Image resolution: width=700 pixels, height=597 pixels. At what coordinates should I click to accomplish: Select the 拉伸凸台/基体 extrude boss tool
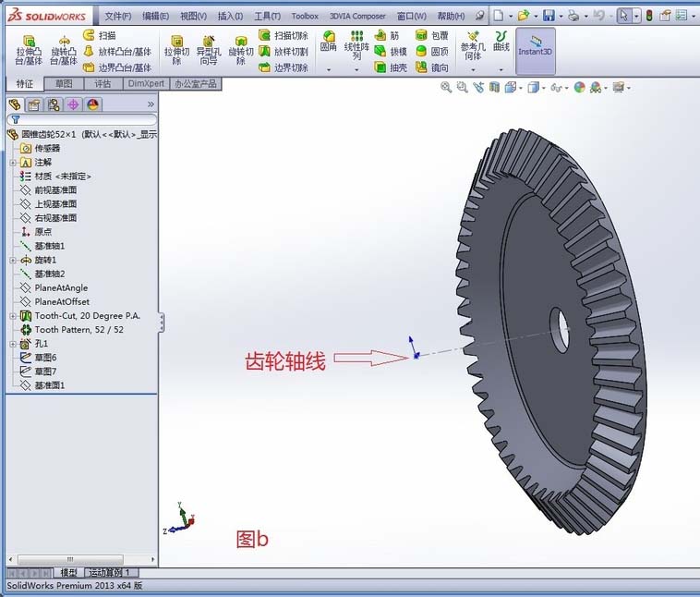click(x=29, y=50)
